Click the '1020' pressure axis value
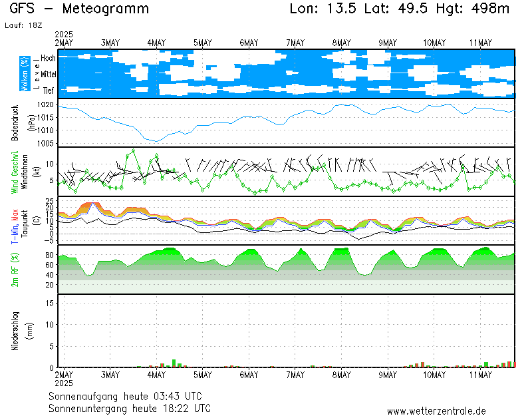Screen dimensions: 532x416 (x=45, y=104)
